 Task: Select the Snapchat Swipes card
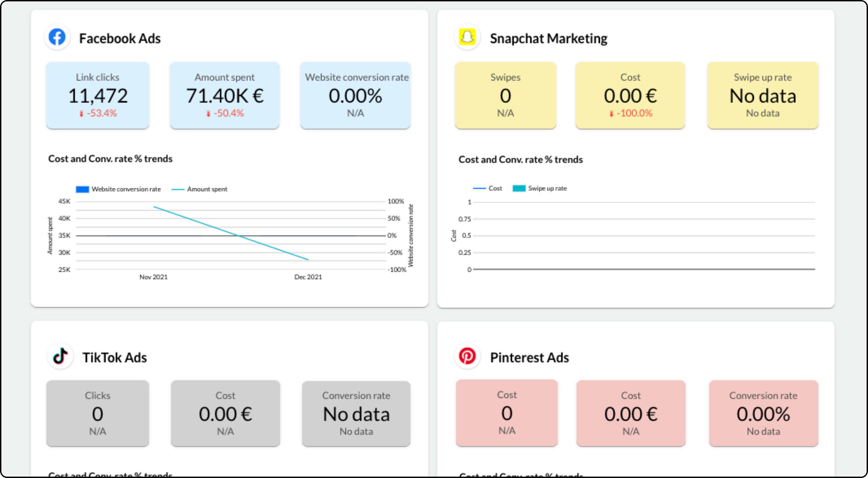[506, 95]
